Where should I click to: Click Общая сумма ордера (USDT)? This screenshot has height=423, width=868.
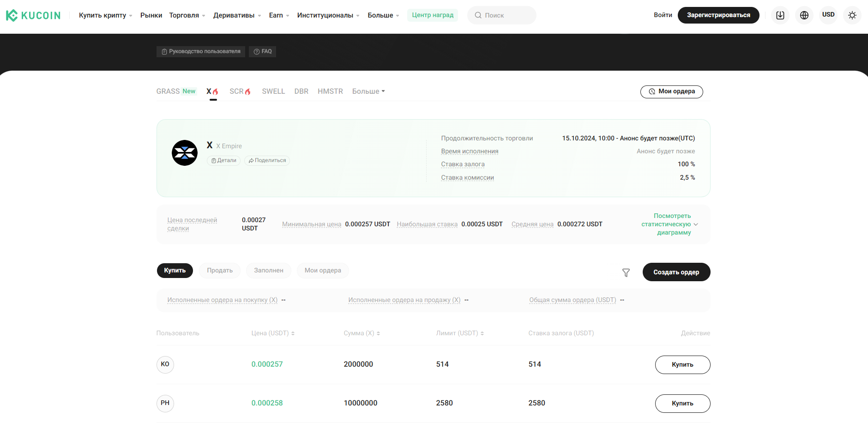tap(573, 300)
